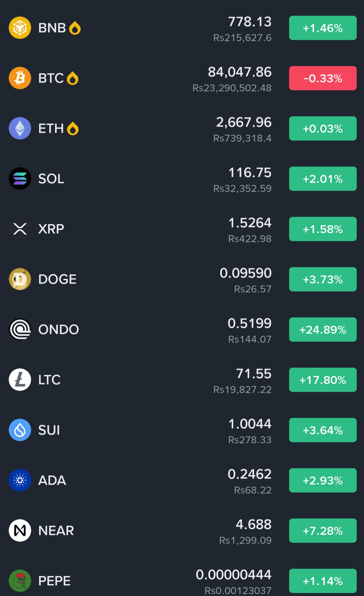Tap the Ethereum diamond logo icon
This screenshot has width=364, height=596.
[20, 128]
